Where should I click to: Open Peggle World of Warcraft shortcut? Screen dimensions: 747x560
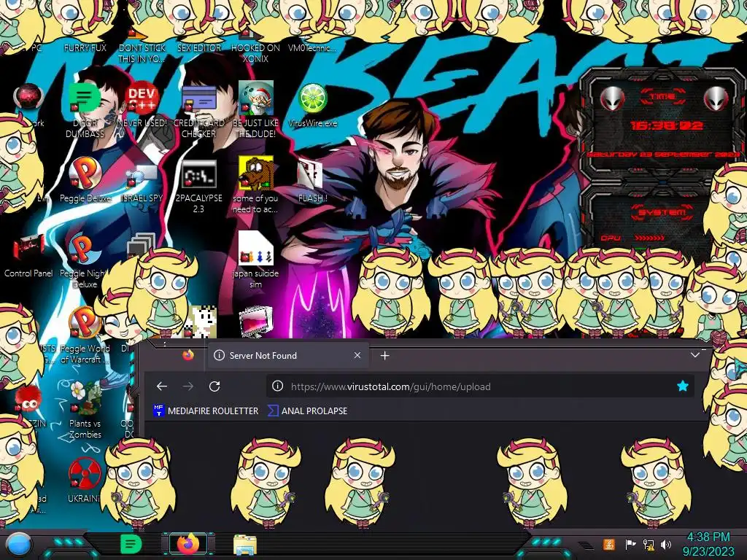(x=84, y=323)
